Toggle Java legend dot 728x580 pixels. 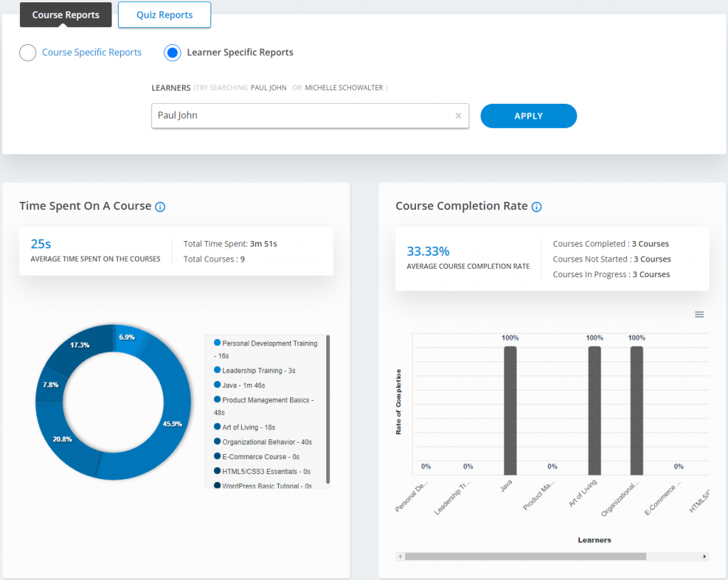pyautogui.click(x=217, y=385)
